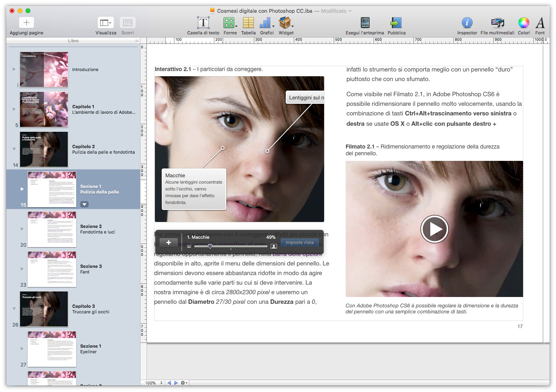Adjust the Macchie zoom slider handle
The width and height of the screenshot is (556, 392).
(x=210, y=246)
